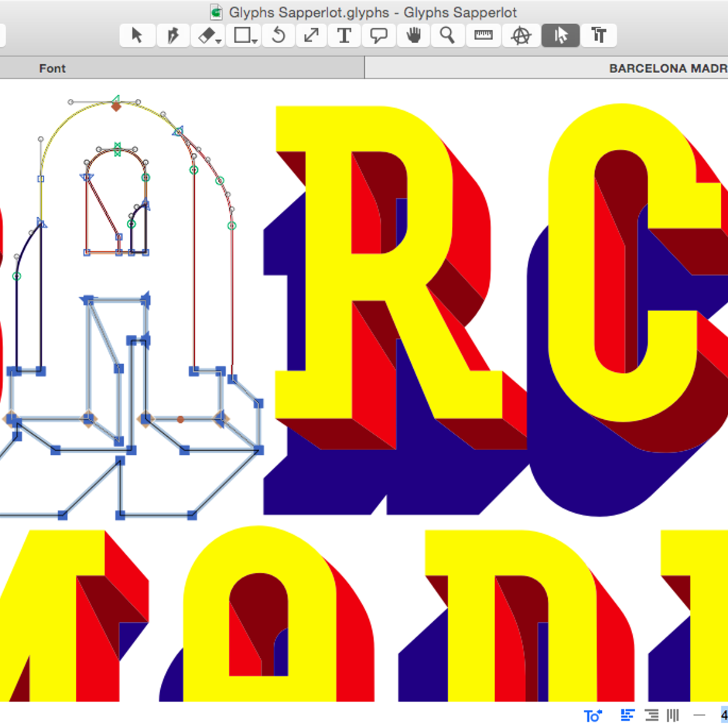The height and width of the screenshot is (728, 728).
Task: Switch to the Text tool
Action: (x=344, y=36)
